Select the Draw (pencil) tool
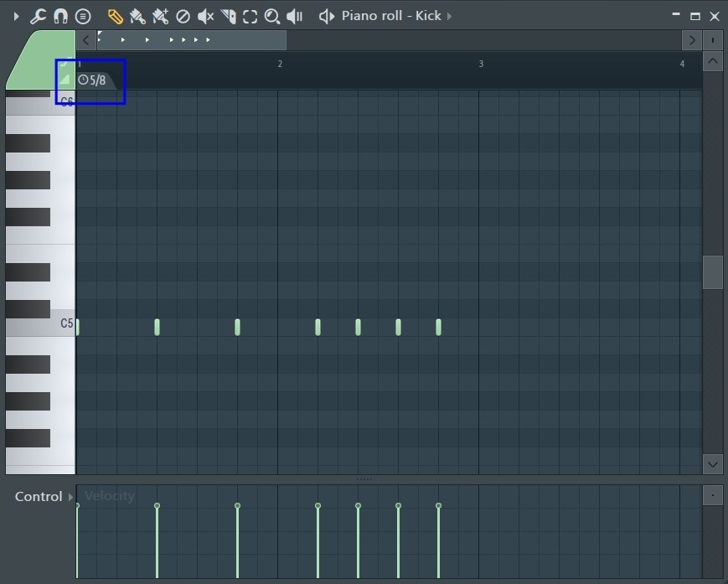 click(115, 15)
